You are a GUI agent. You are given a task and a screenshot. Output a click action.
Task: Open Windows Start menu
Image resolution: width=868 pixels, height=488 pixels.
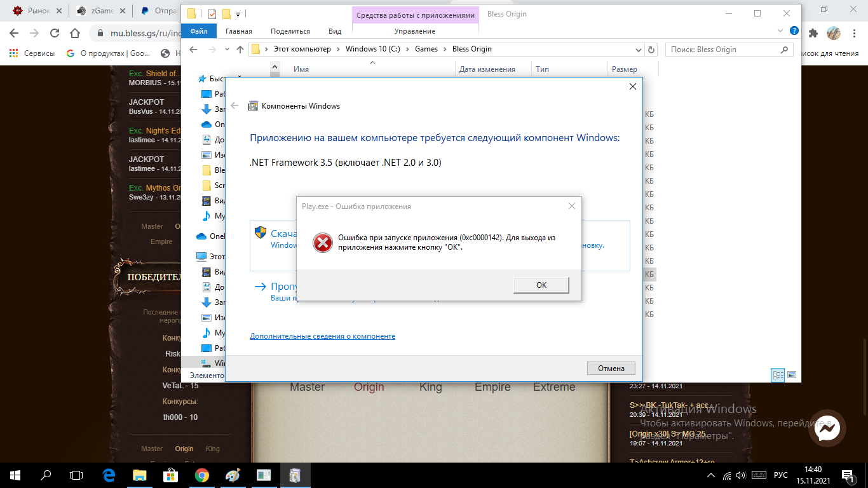coord(15,475)
